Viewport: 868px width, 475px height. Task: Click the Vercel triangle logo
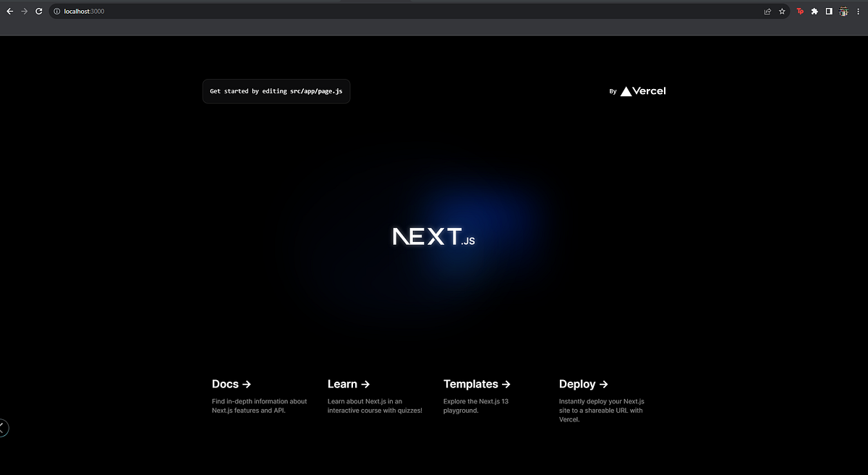pos(625,91)
